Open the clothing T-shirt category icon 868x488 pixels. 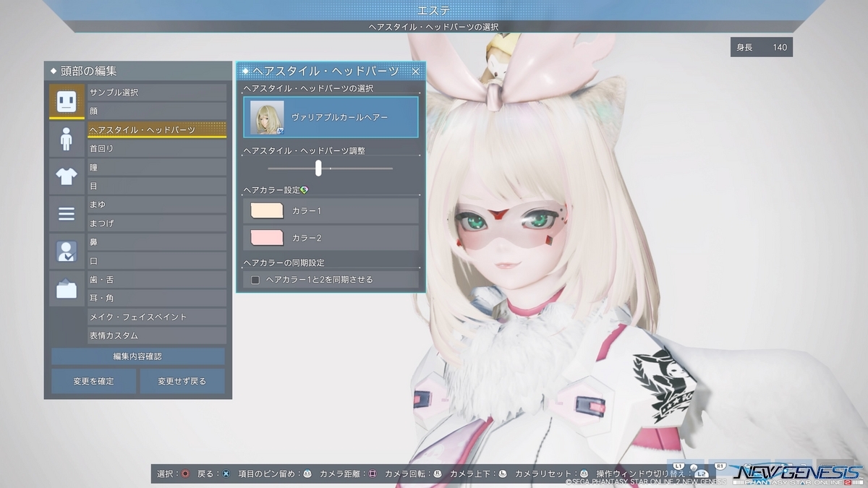[67, 176]
